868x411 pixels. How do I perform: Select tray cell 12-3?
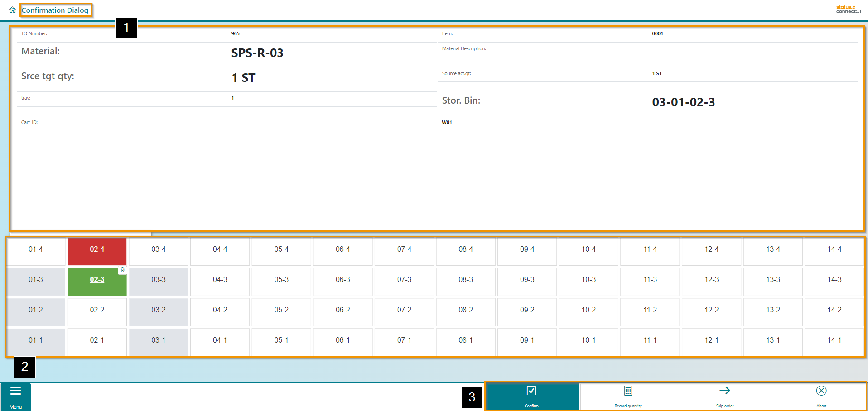[x=711, y=280]
